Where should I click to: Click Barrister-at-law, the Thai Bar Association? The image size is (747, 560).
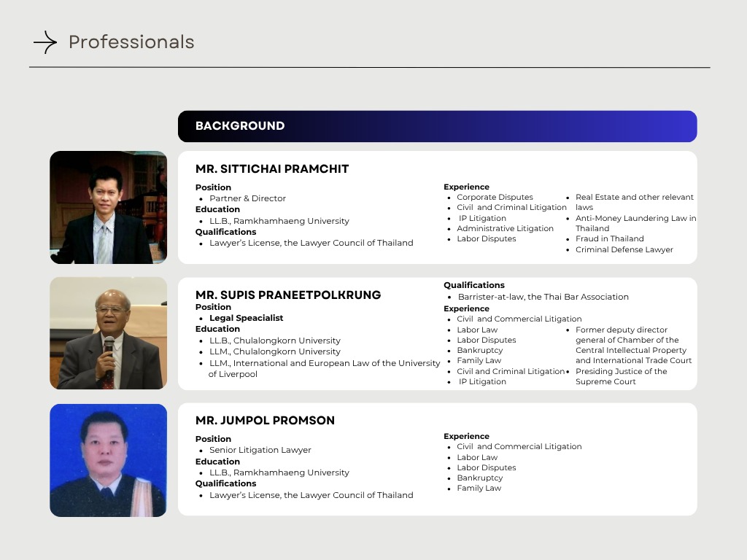pyautogui.click(x=543, y=297)
